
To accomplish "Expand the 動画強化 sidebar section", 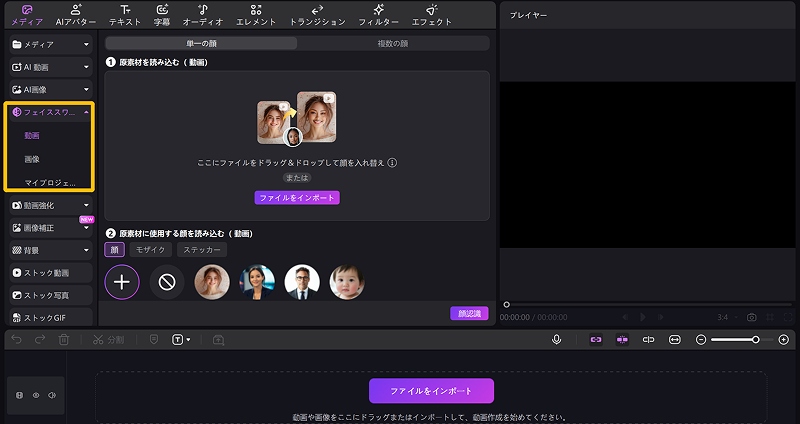I will coord(51,206).
